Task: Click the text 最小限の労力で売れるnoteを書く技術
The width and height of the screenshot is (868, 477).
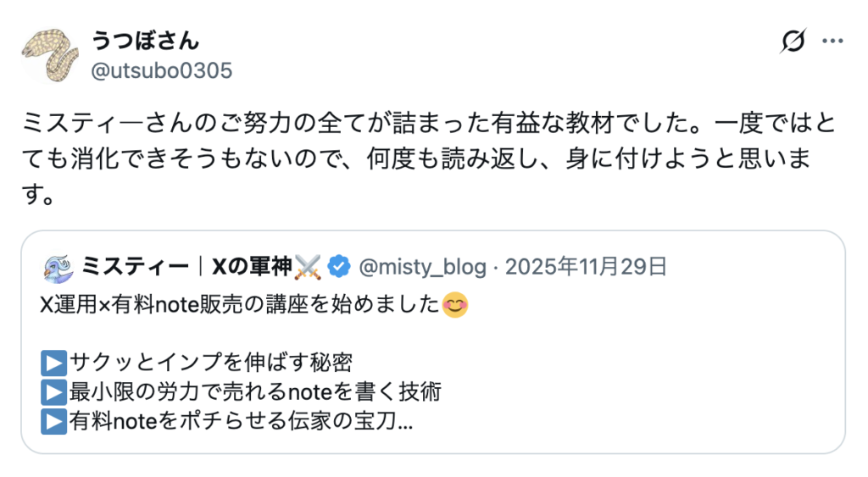Action: pyautogui.click(x=253, y=391)
